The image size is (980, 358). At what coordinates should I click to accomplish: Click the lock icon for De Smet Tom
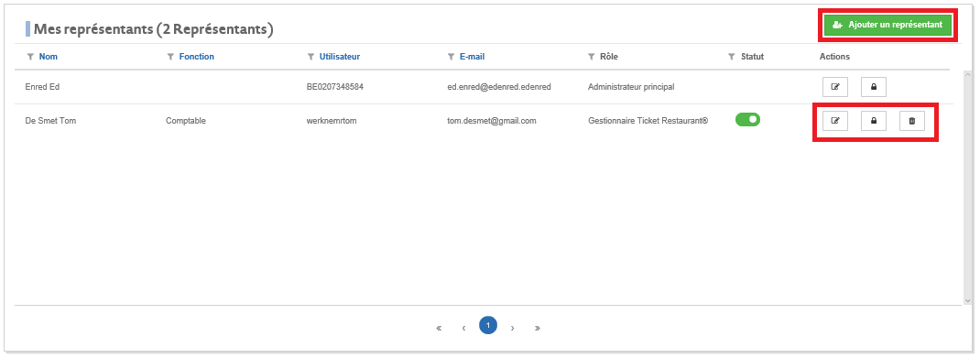click(874, 121)
